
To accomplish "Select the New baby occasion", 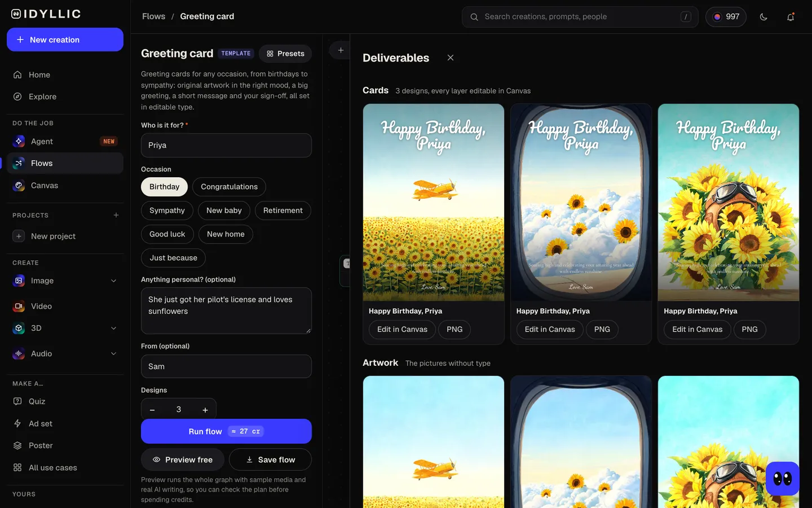I will point(224,211).
